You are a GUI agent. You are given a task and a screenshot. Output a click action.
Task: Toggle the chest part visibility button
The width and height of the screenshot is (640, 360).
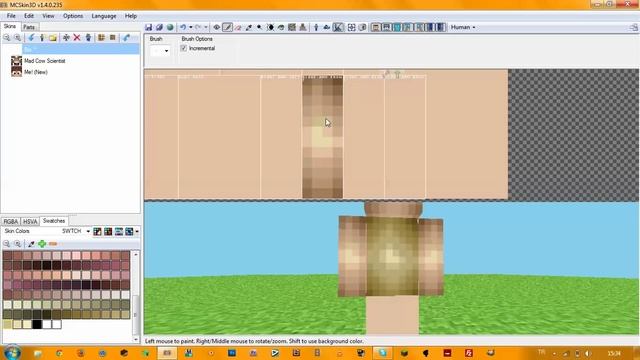pos(397,27)
